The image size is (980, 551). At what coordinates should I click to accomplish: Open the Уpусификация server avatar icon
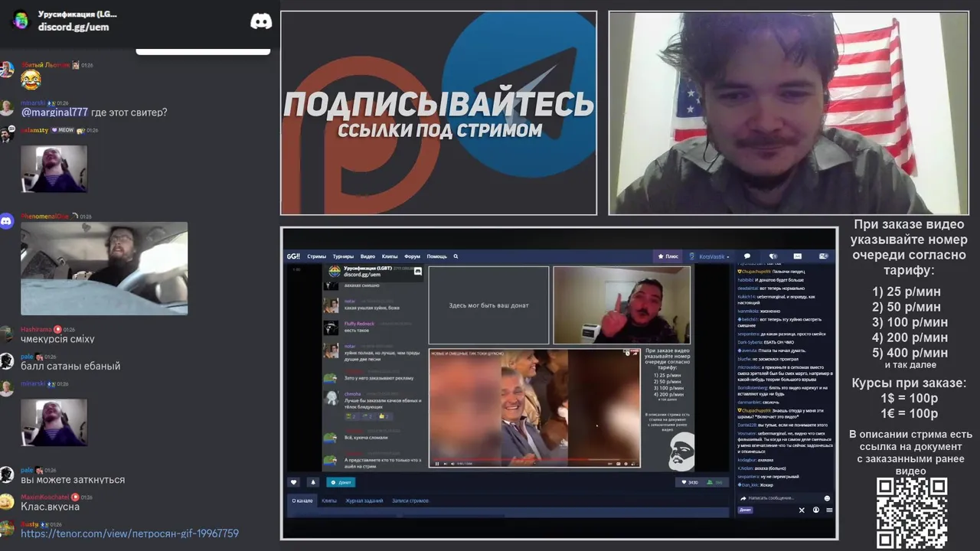click(x=21, y=21)
